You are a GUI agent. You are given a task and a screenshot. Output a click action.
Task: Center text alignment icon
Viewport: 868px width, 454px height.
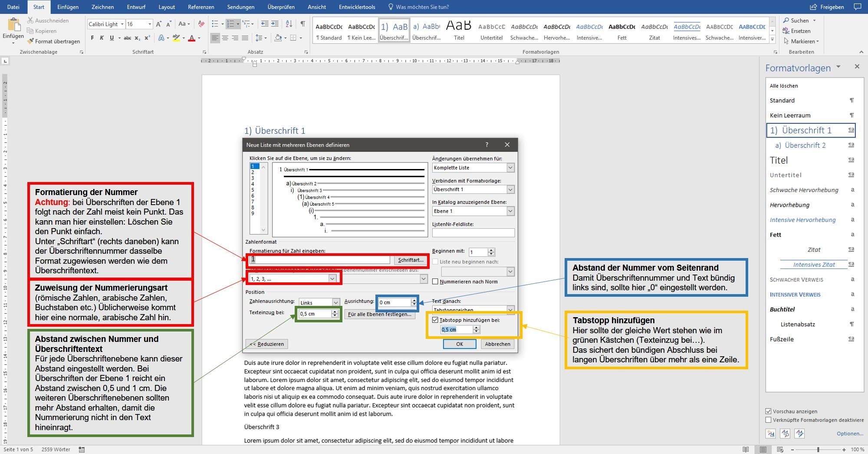[225, 38]
